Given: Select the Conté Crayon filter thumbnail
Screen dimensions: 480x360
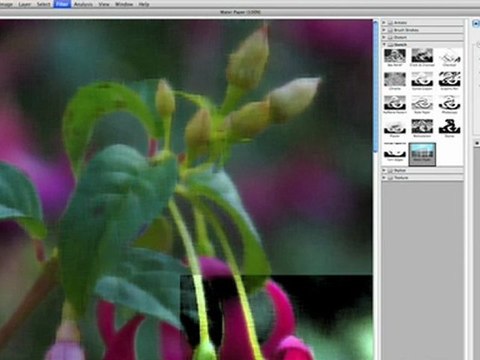Looking at the screenshot, I should point(422,80).
